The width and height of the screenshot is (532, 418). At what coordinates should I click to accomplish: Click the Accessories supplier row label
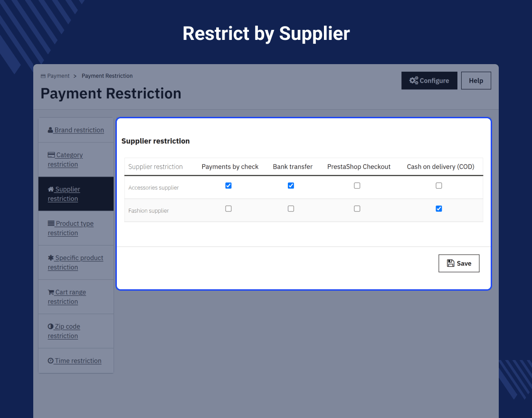coord(153,188)
